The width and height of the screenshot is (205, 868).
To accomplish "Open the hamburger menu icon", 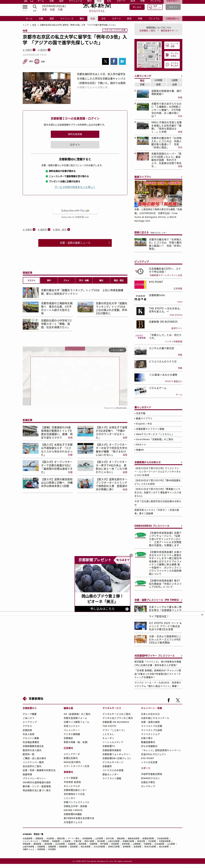I will click(25, 6).
